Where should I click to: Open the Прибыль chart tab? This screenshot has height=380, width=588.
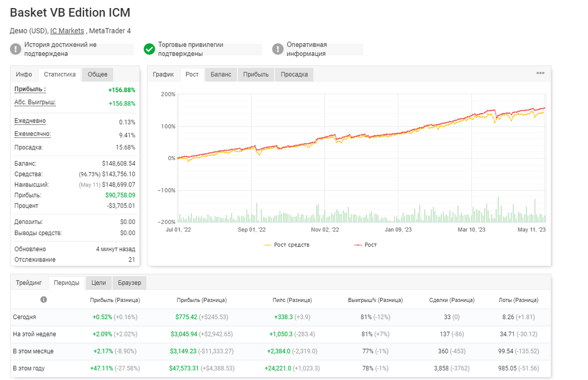tap(256, 74)
